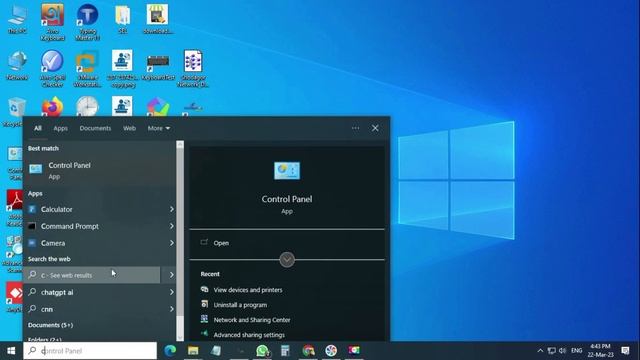Screen dimensions: 640x360
Task: Switch to the Documents search filter tab
Action: click(95, 128)
